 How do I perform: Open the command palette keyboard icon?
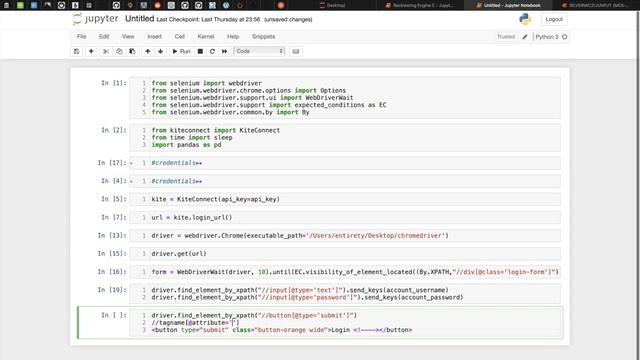[x=296, y=51]
